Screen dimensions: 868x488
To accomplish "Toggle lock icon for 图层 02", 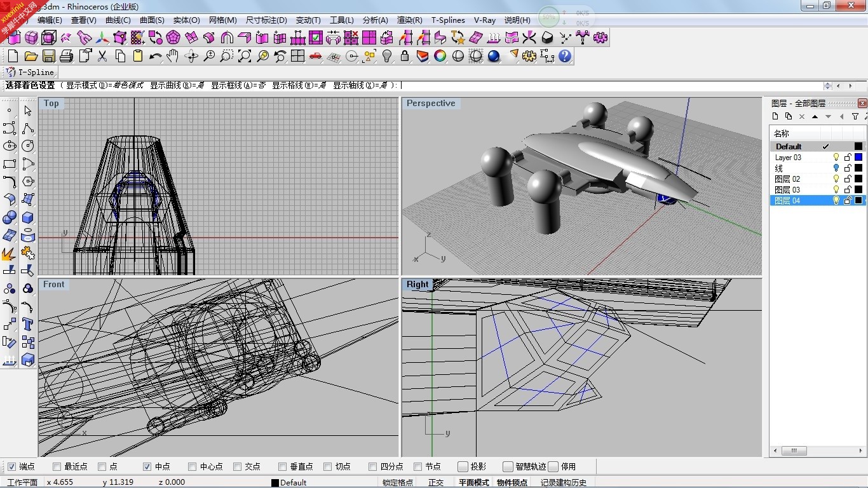I will click(x=848, y=179).
